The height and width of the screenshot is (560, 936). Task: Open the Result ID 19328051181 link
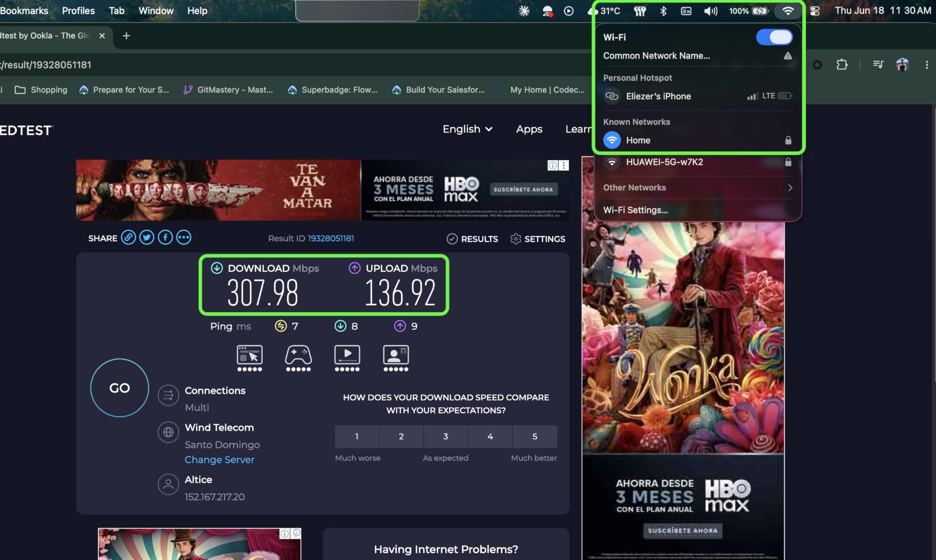331,239
